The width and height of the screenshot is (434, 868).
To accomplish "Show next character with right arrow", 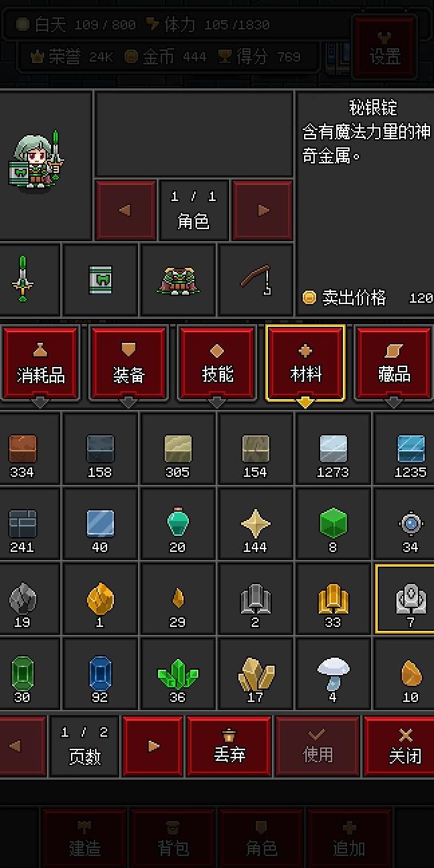I will [263, 210].
